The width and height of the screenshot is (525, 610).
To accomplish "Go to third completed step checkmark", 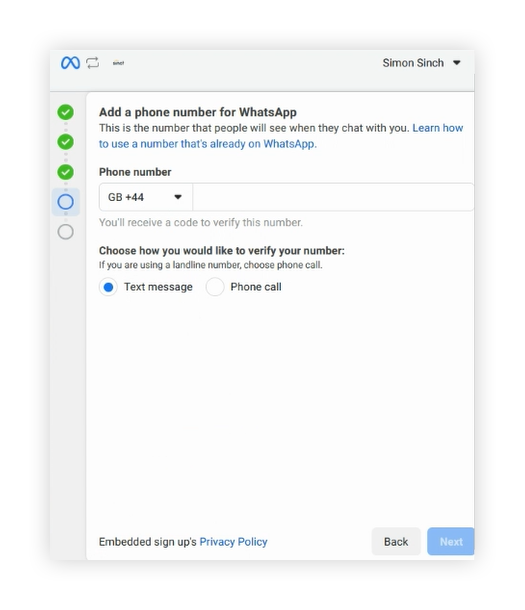I will click(x=65, y=172).
